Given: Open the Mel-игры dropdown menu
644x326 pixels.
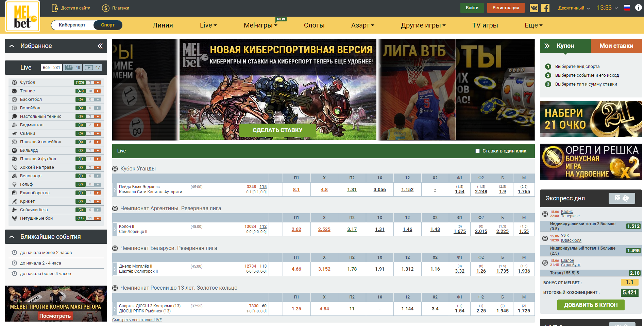Looking at the screenshot, I should point(260,25).
